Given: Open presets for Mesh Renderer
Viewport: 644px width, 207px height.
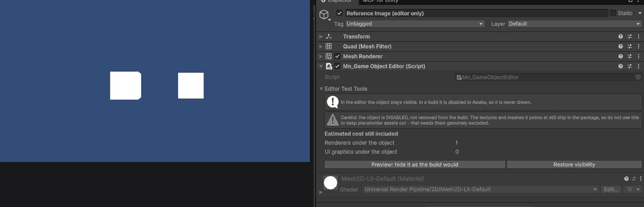Looking at the screenshot, I should tap(629, 57).
